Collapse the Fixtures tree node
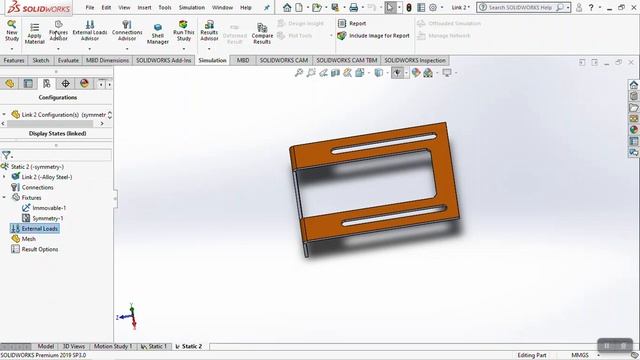 click(4, 198)
